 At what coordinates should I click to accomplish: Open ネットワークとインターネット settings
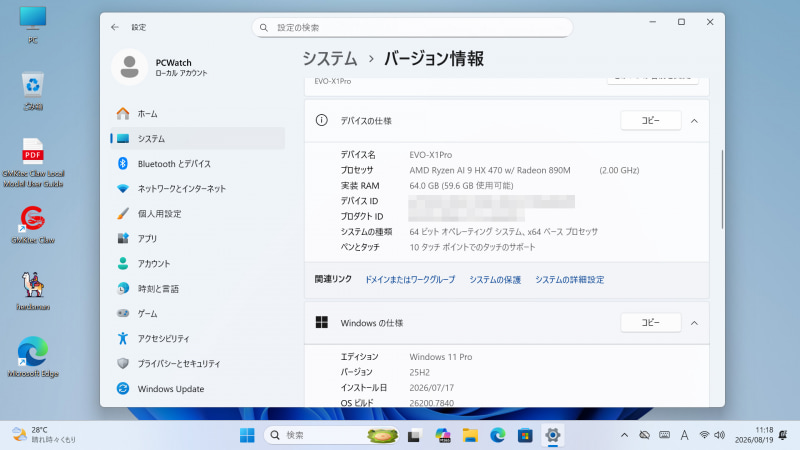point(197,188)
